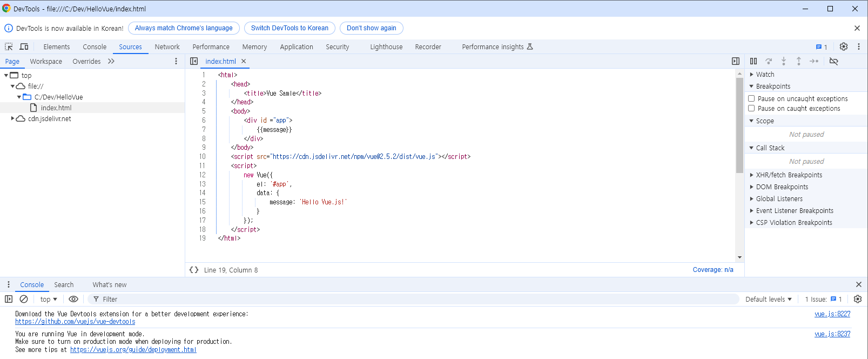Click the navigator pane three-dot menu
Image resolution: width=868 pixels, height=359 pixels.
click(x=176, y=62)
